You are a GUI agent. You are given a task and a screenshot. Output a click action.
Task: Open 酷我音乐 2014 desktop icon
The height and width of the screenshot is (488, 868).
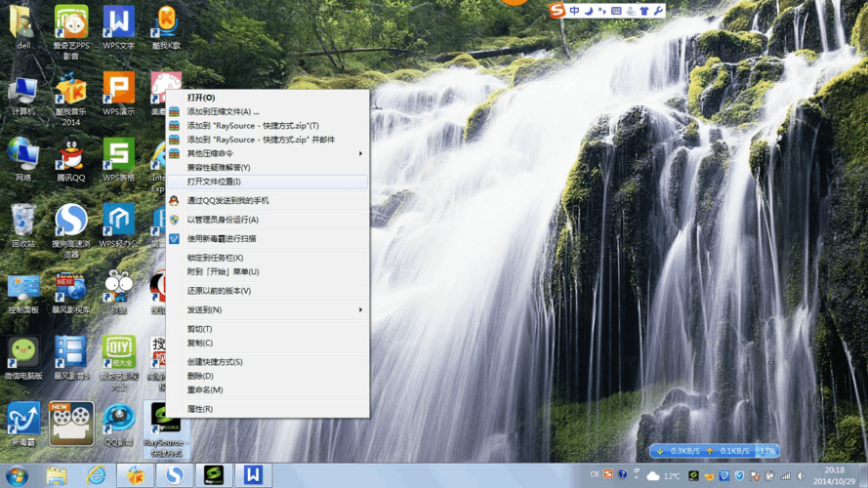[x=71, y=99]
